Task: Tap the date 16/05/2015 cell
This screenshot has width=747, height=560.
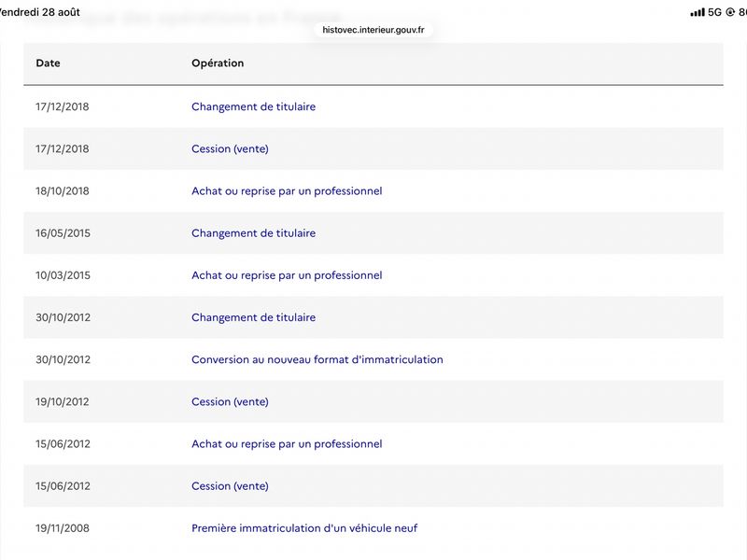Action: tap(63, 233)
